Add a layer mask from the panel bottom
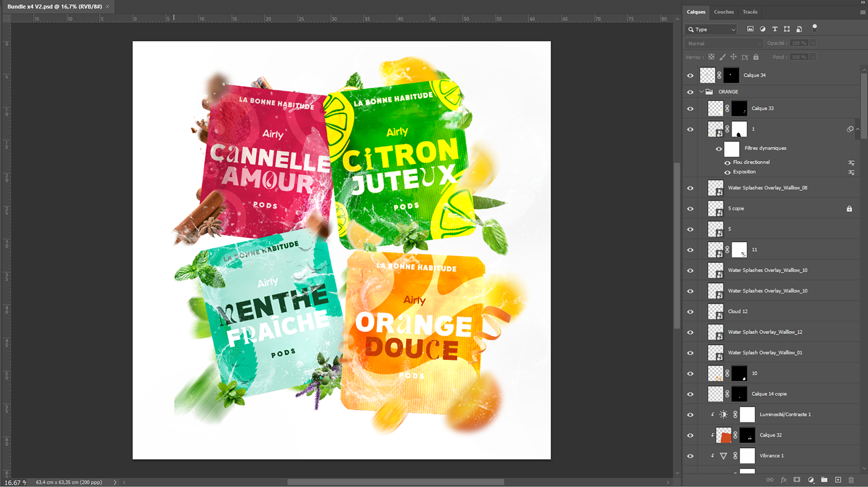 pyautogui.click(x=797, y=480)
